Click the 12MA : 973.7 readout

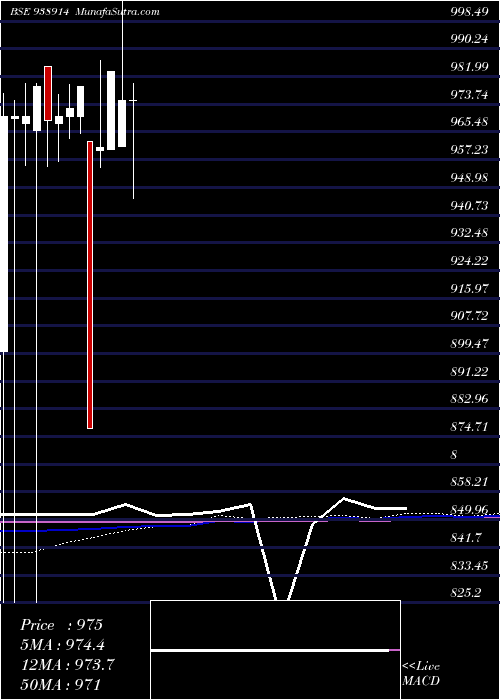67,665
